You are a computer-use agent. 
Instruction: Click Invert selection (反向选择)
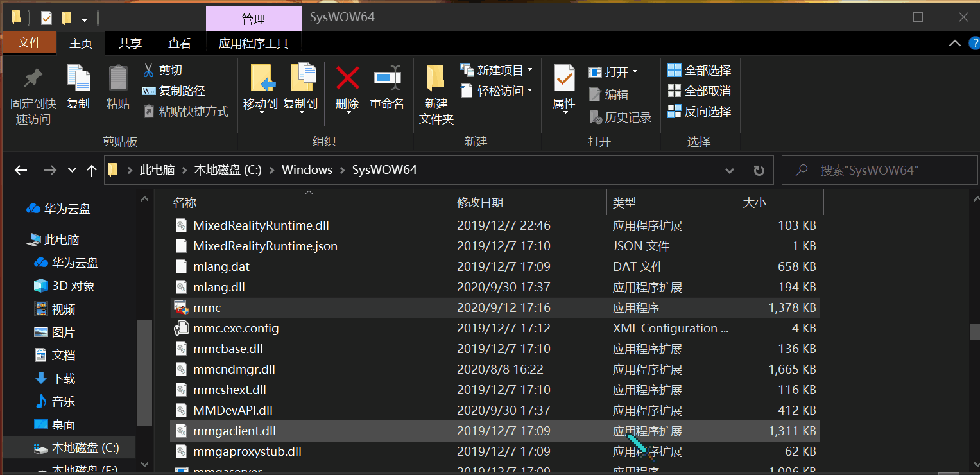point(700,111)
